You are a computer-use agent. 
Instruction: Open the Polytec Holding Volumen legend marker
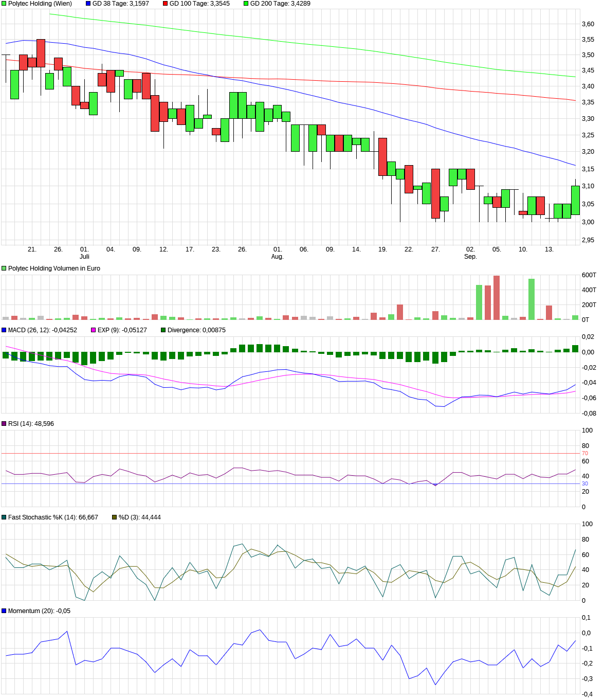(4, 268)
